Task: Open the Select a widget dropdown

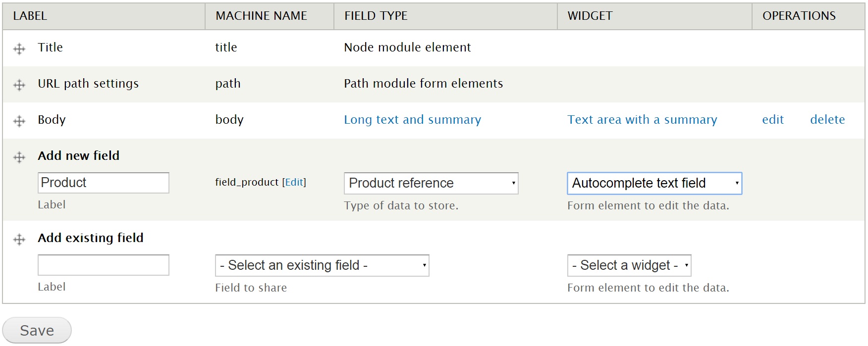Action: [629, 265]
